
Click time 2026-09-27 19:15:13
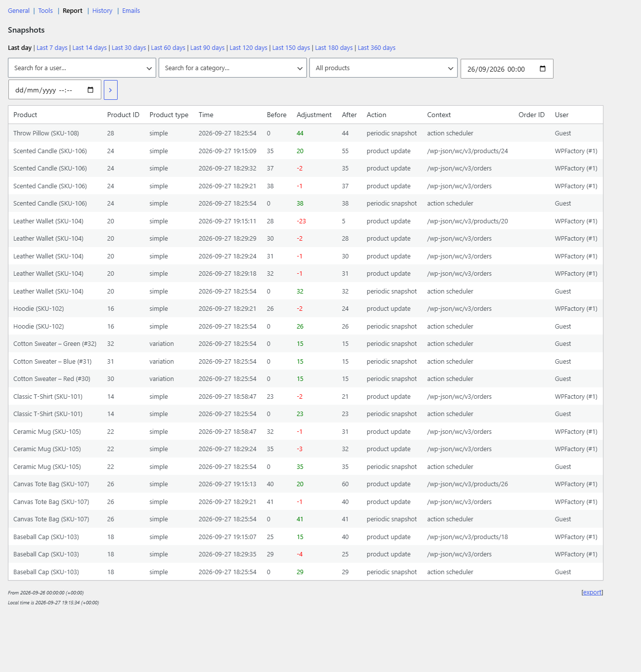(227, 484)
